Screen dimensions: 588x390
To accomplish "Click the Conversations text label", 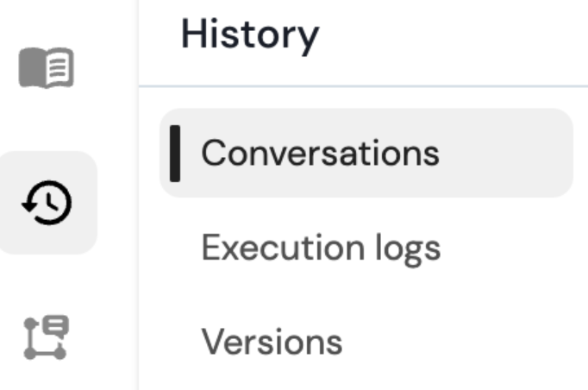I will pos(320,154).
